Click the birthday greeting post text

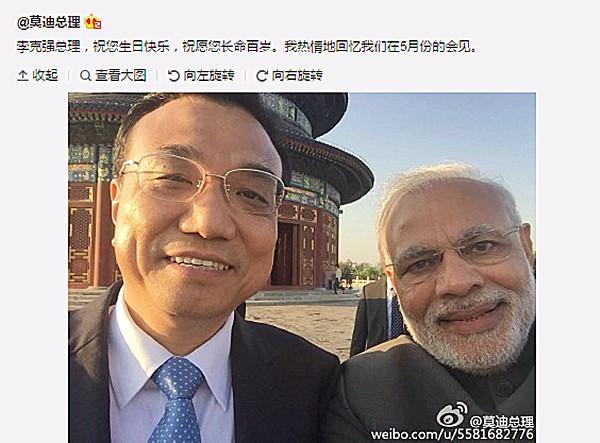[x=247, y=47]
